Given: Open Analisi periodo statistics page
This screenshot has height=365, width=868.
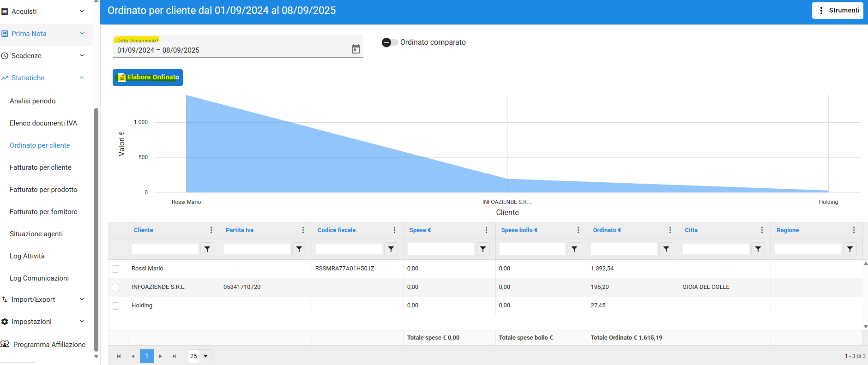Looking at the screenshot, I should pyautogui.click(x=32, y=101).
